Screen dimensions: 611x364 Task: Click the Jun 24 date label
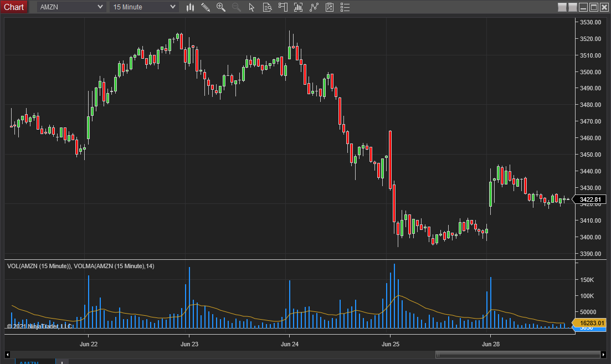(290, 344)
